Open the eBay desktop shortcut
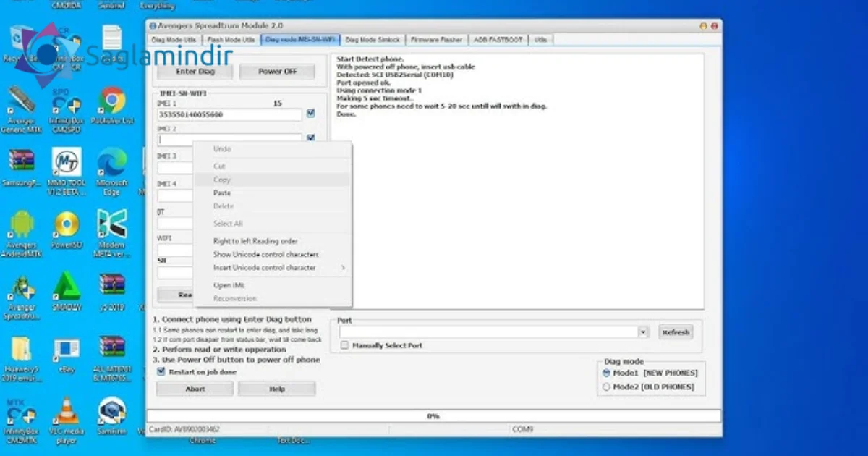The height and width of the screenshot is (456, 868). pos(67,357)
